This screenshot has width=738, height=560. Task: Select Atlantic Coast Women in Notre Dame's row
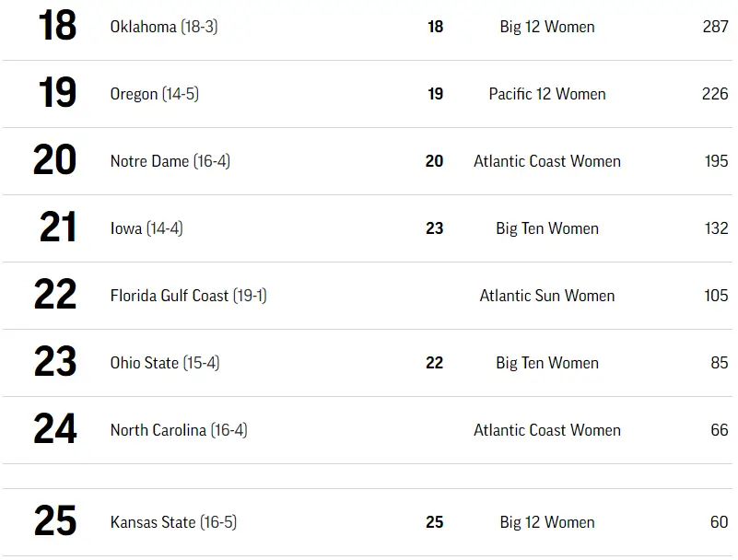coord(547,161)
